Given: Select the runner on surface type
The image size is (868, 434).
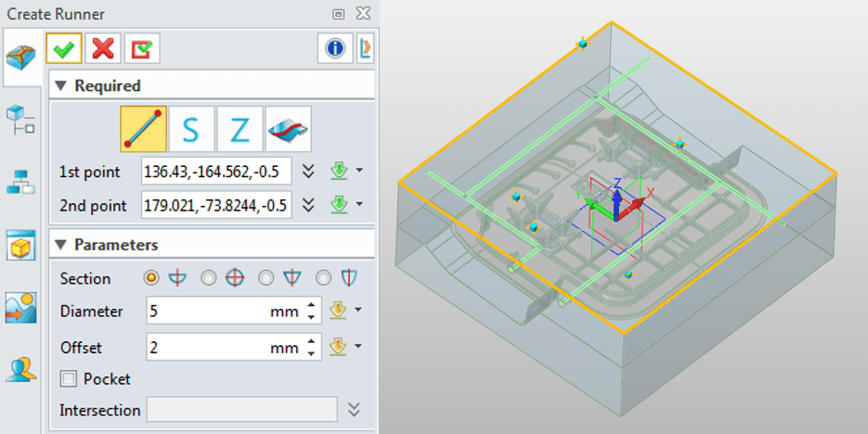Looking at the screenshot, I should [x=288, y=130].
